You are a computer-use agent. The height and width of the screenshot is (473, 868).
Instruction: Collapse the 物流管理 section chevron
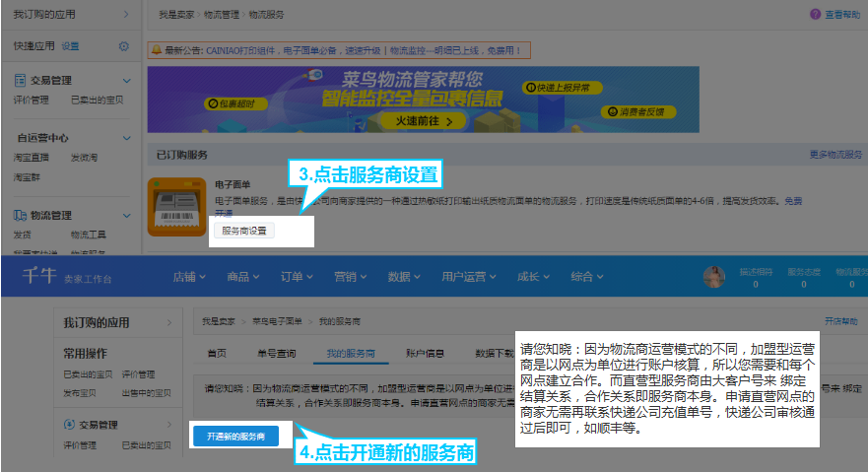(127, 216)
